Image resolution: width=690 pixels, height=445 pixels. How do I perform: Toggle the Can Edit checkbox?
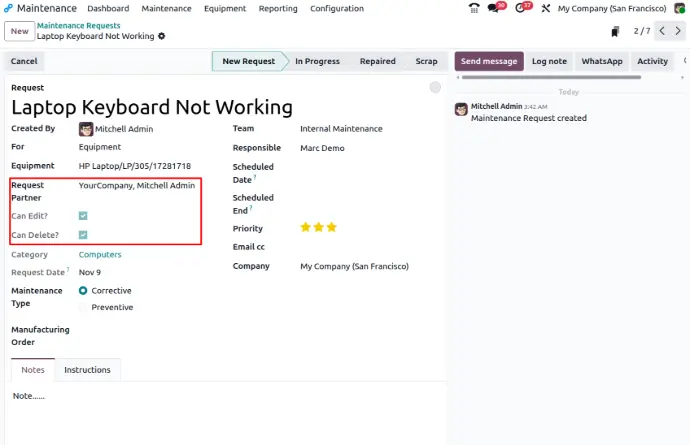[x=83, y=215]
